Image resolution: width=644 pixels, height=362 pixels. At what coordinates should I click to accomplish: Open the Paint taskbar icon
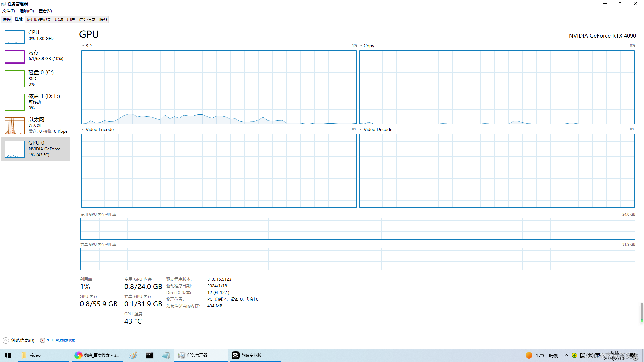133,355
